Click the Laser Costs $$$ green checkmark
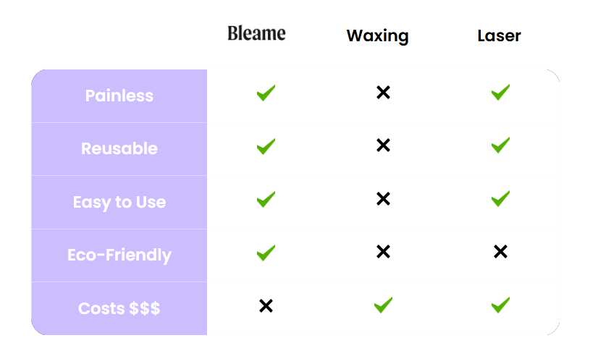 500,305
